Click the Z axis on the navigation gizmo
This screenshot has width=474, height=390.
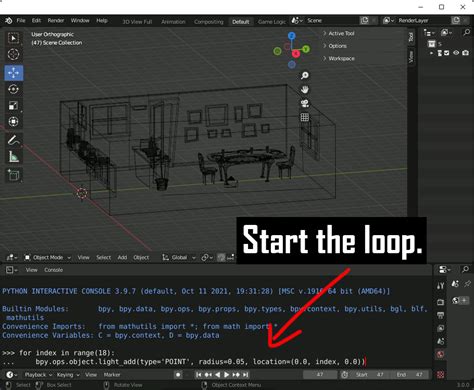click(x=292, y=36)
